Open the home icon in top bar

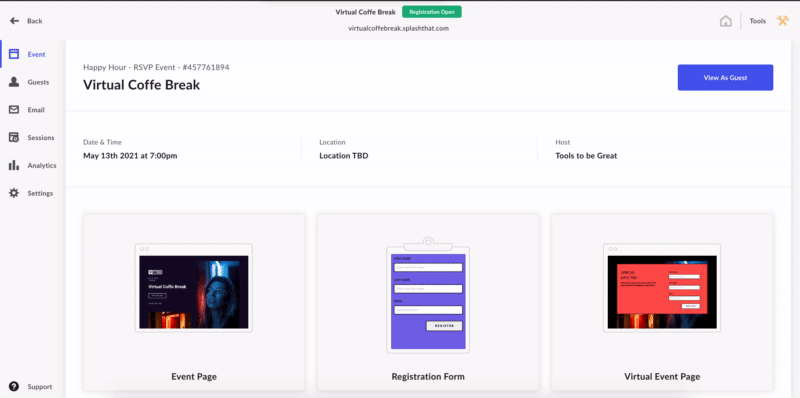pyautogui.click(x=726, y=21)
